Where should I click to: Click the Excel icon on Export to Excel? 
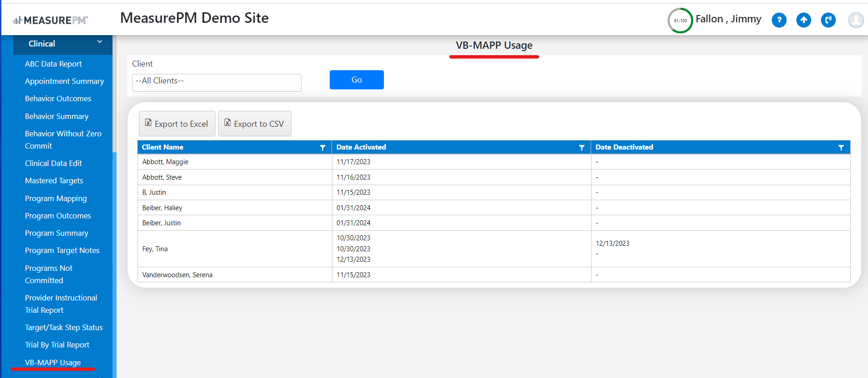148,123
